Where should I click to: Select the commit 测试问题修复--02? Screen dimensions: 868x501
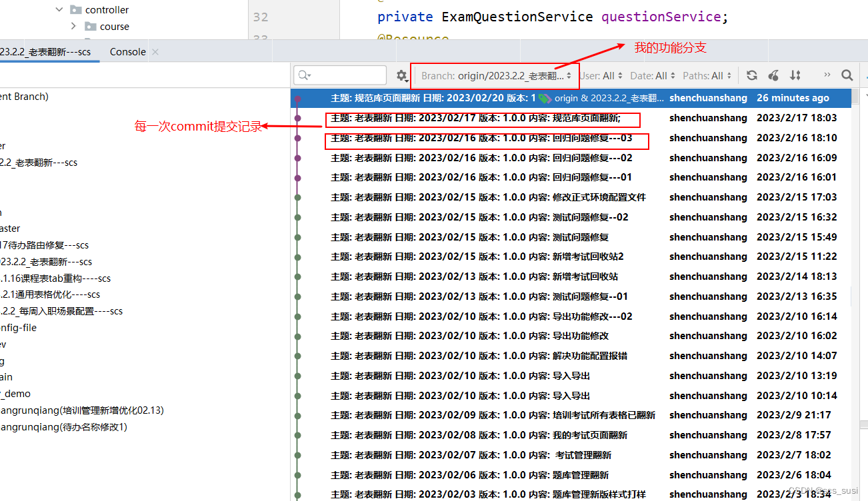click(571, 217)
